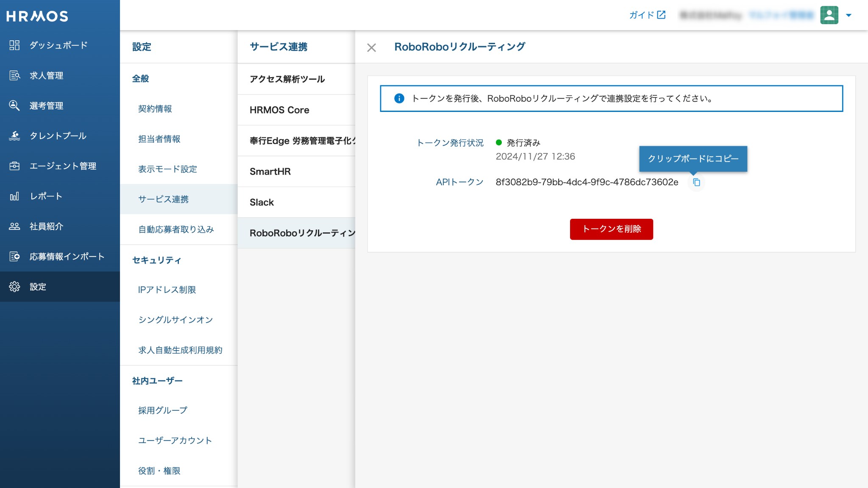Copy API token with clipboard icon
This screenshot has width=868, height=488.
tap(696, 182)
